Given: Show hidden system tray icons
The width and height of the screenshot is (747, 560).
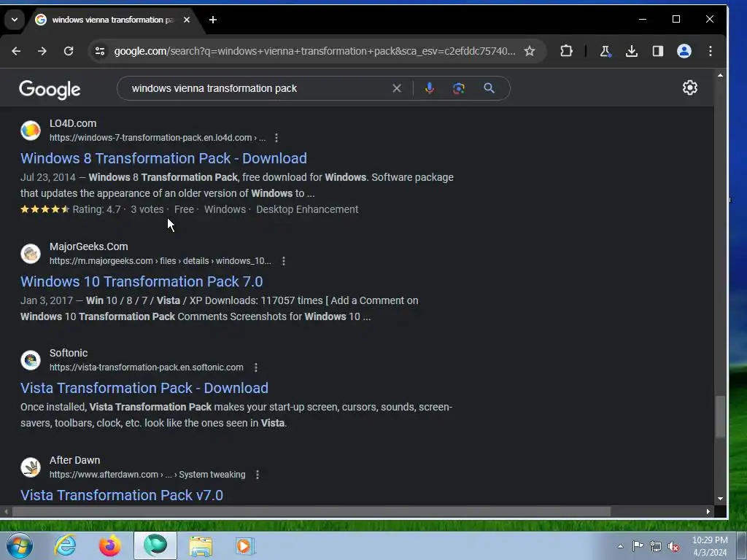Looking at the screenshot, I should pos(620,546).
